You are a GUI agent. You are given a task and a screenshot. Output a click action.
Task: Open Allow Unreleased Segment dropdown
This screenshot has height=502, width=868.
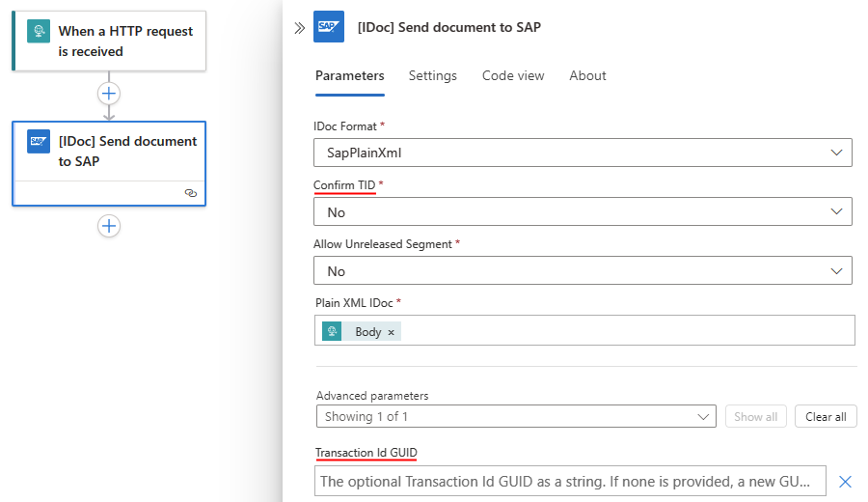583,271
